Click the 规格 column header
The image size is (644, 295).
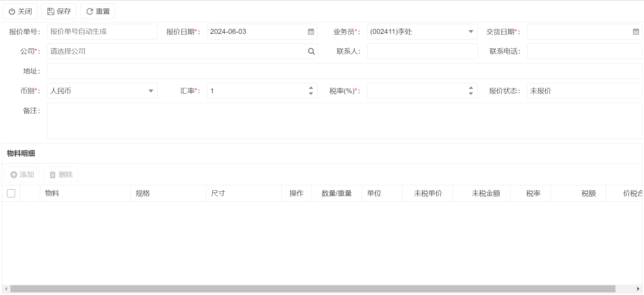click(168, 193)
